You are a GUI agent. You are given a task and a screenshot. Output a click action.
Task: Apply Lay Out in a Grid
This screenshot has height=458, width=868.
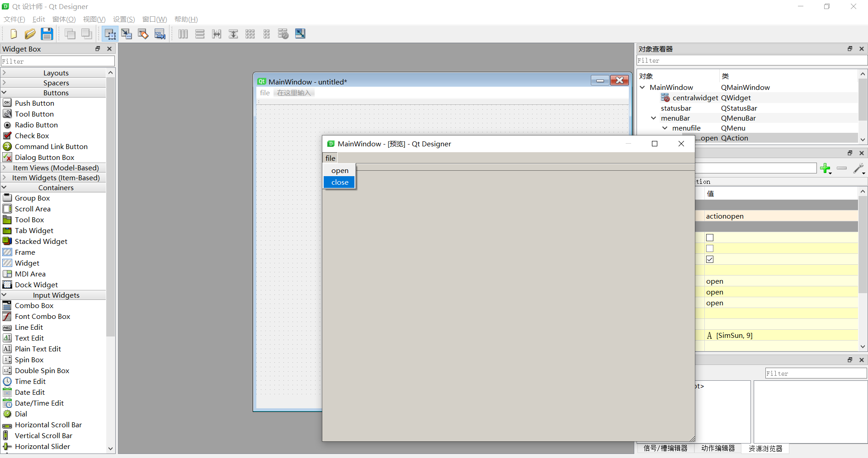(250, 34)
